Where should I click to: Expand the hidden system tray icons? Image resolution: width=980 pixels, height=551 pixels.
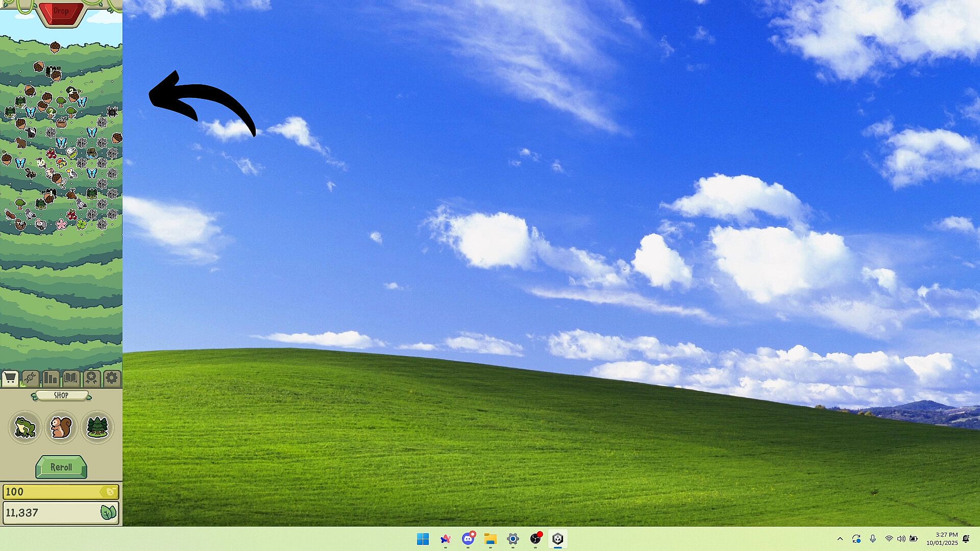click(840, 539)
